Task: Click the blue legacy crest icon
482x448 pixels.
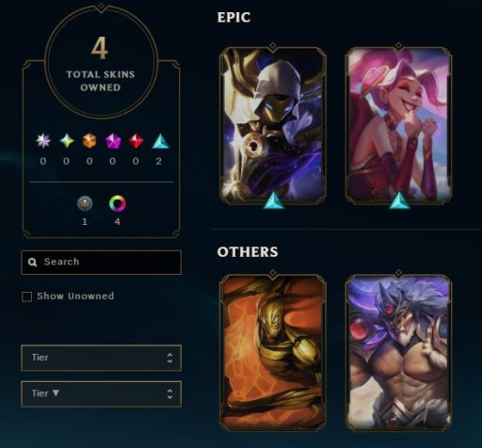Action: (85, 203)
